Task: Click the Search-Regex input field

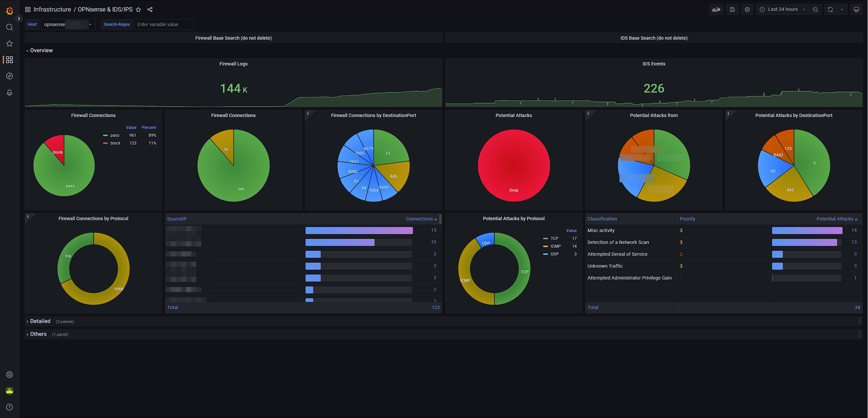Action: 164,24
